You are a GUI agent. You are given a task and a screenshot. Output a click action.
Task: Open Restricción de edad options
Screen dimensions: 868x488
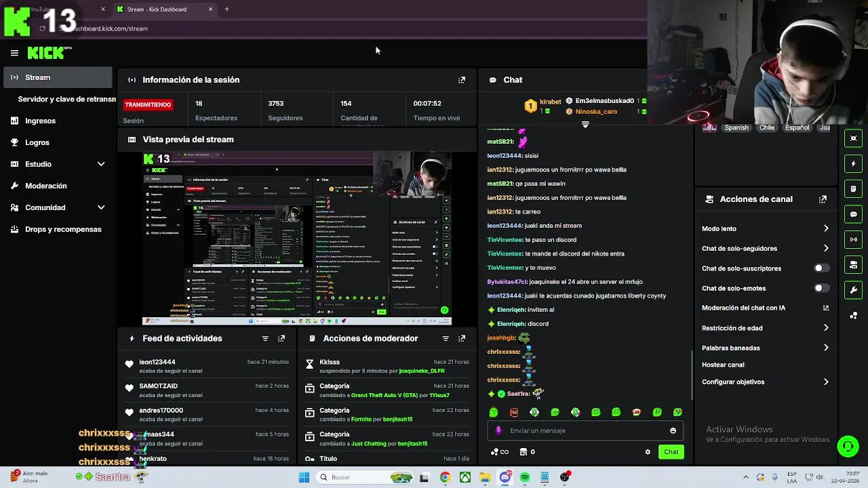tap(765, 328)
